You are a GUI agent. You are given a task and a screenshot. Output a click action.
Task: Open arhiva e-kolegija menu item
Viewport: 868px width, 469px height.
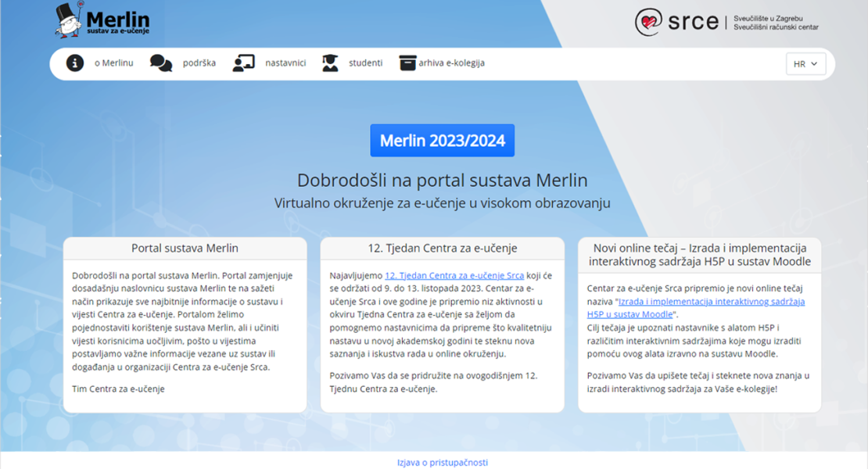click(452, 63)
